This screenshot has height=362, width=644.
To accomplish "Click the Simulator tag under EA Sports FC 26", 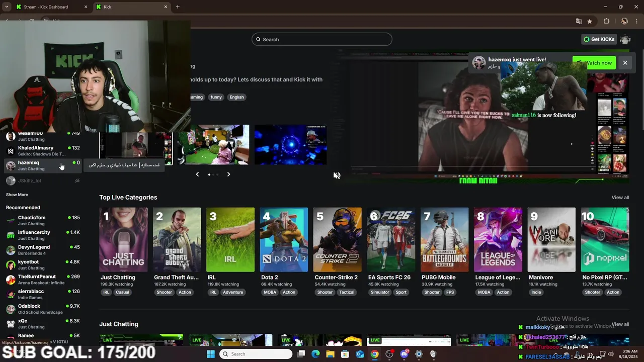I will tap(380, 292).
